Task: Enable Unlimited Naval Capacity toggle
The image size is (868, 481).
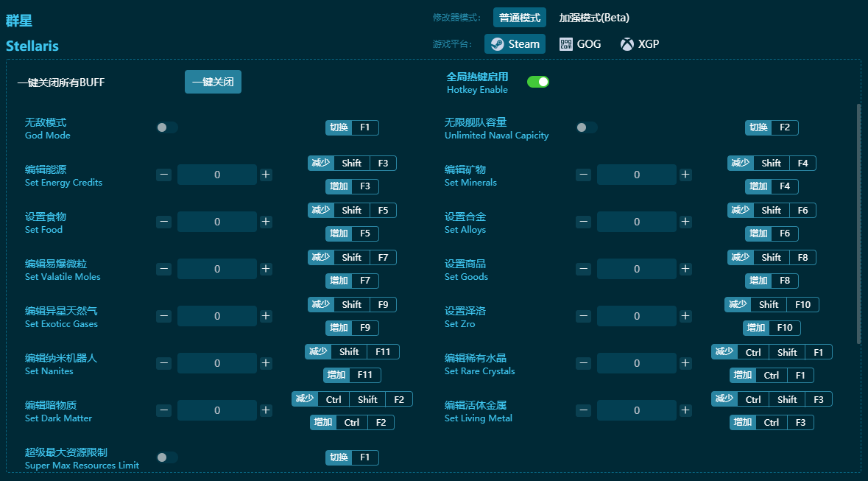Action: coord(587,127)
